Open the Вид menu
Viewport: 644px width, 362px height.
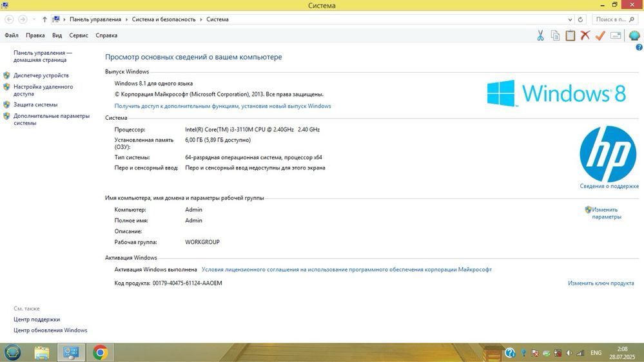coord(57,35)
